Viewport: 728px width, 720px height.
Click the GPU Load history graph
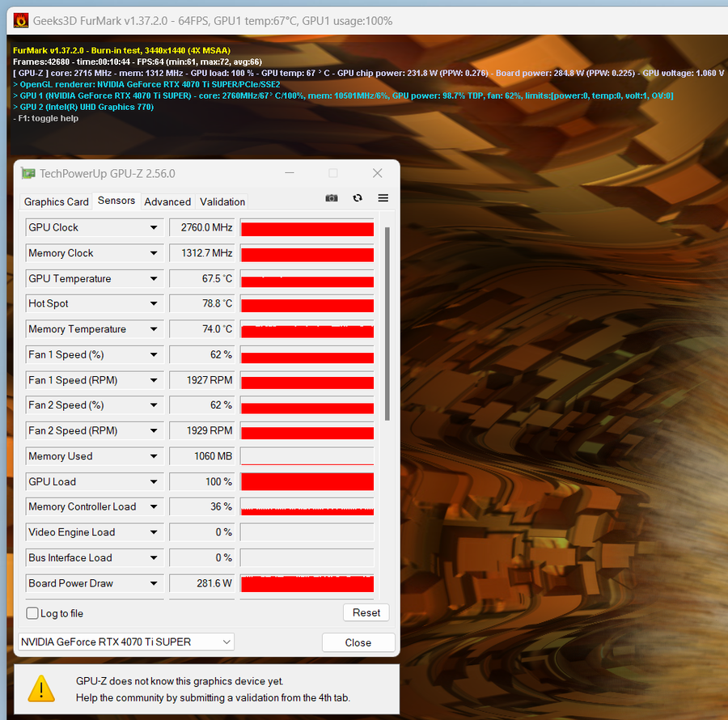pos(307,482)
